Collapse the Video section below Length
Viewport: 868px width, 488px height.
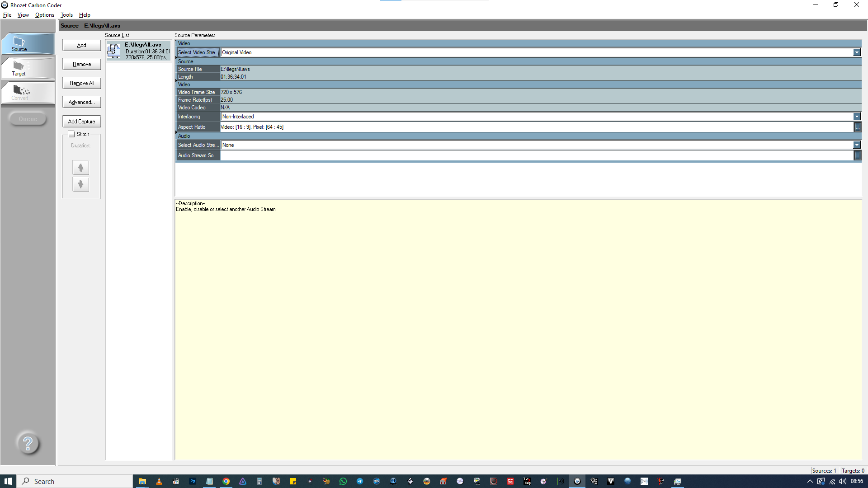518,84
